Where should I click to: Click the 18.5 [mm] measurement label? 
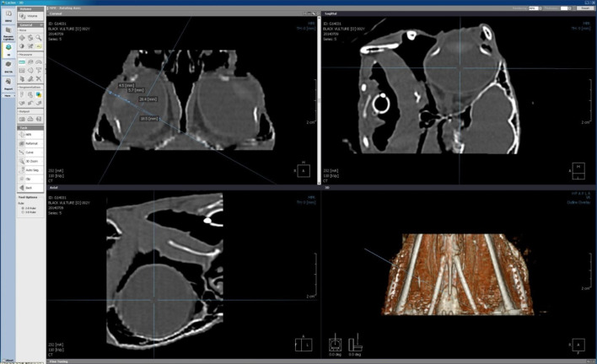(x=149, y=119)
